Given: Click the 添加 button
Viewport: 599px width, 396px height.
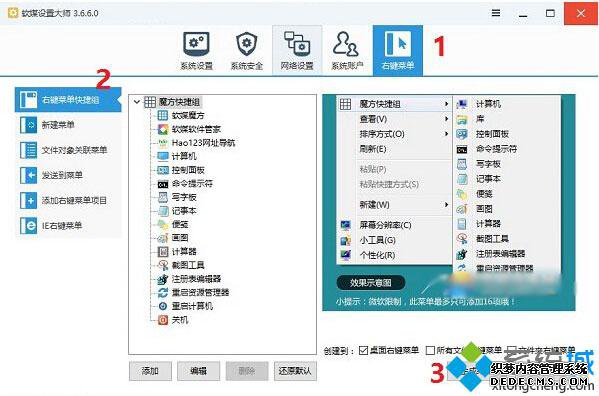Looking at the screenshot, I should pyautogui.click(x=150, y=371).
